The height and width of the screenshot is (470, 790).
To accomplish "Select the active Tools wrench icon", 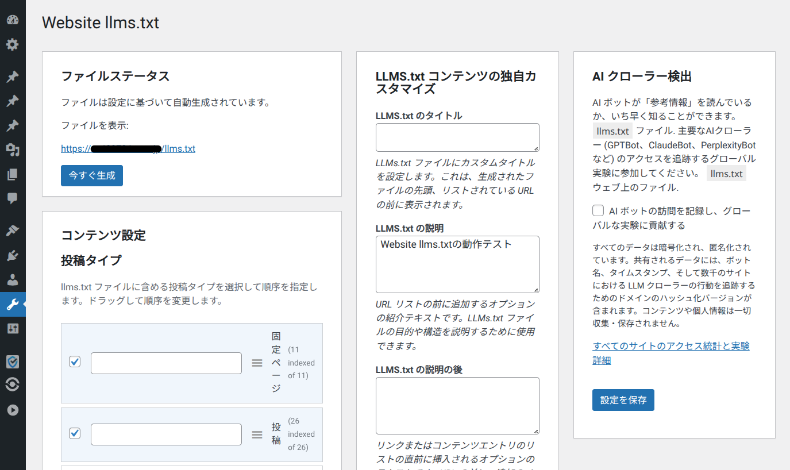I will pyautogui.click(x=13, y=304).
